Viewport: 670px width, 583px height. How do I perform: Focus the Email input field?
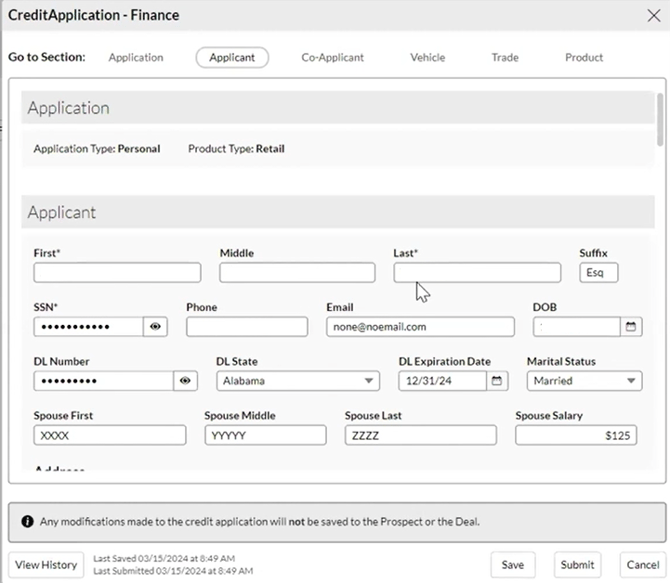click(x=420, y=326)
